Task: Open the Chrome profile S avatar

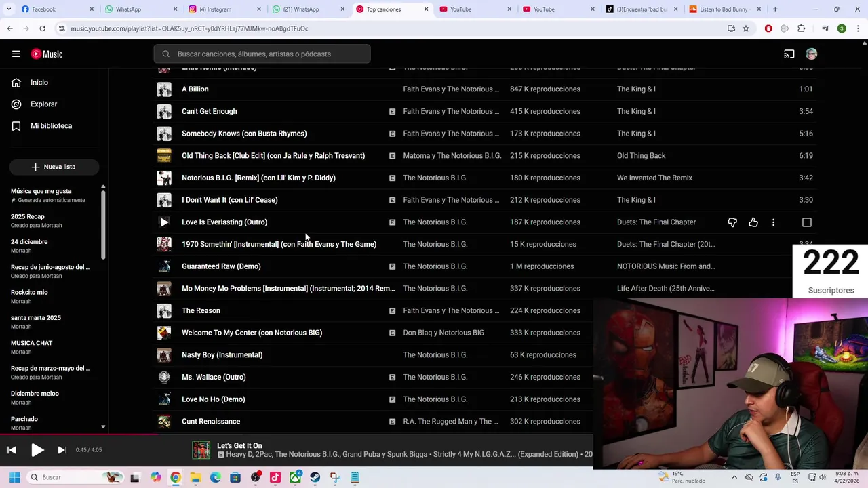Action: [x=842, y=28]
